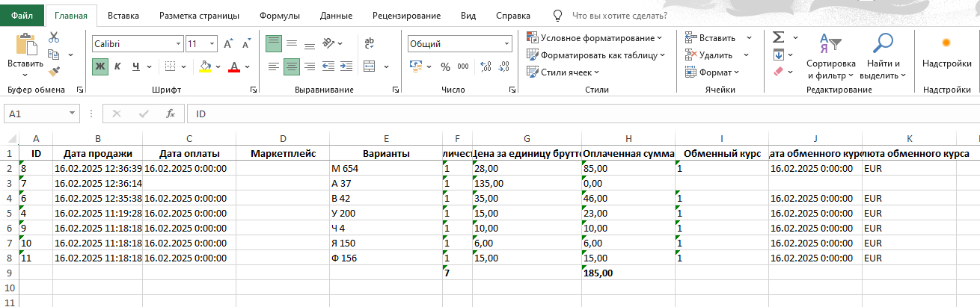Click the AutoSum sigma icon
This screenshot has height=307, width=980.
tap(778, 37)
